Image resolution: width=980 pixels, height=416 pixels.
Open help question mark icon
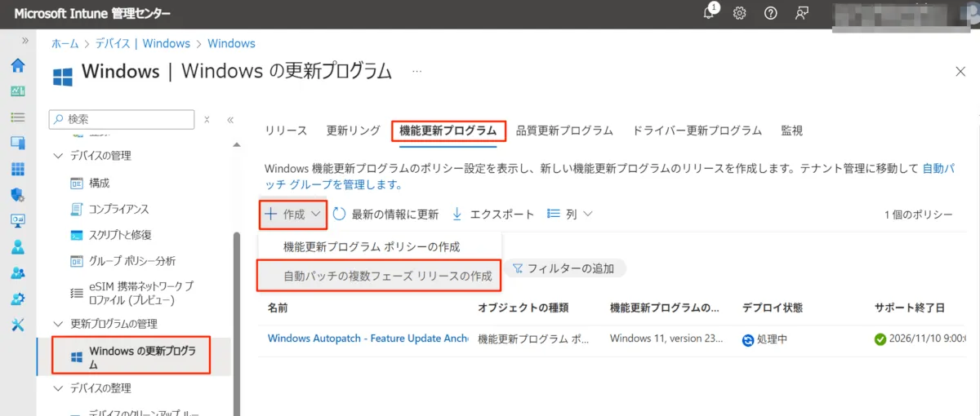[x=770, y=13]
